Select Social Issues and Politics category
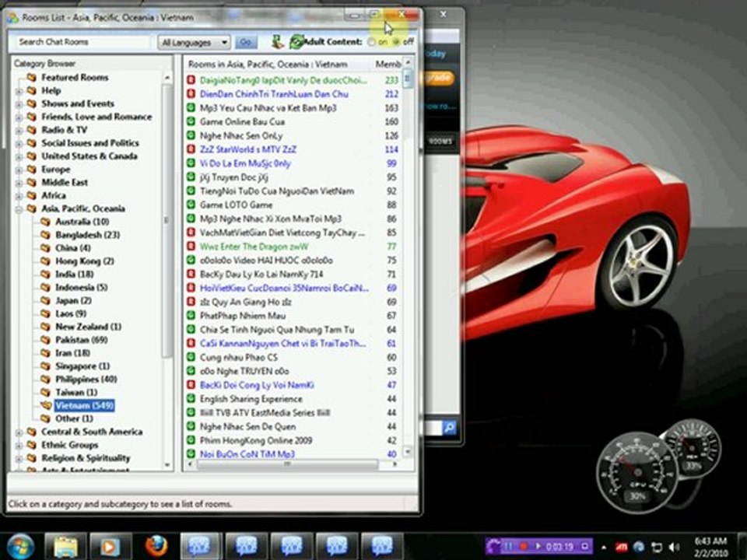Screen dimensions: 747x560 [x=90, y=142]
